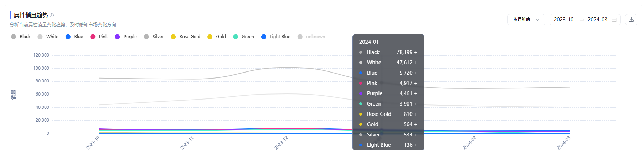Open the calendar icon in date range

[x=614, y=20]
